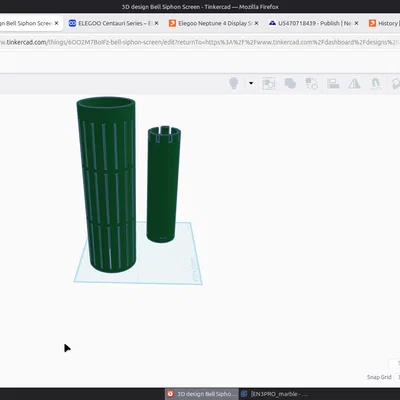This screenshot has width=400, height=400.
Task: Click the Cruise magnet icon
Action: coord(376,83)
